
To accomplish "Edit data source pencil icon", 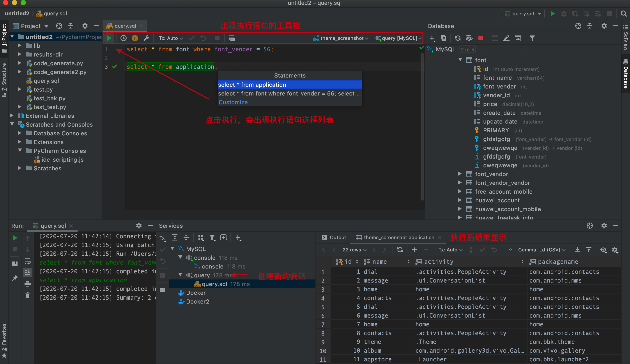I will [x=506, y=38].
